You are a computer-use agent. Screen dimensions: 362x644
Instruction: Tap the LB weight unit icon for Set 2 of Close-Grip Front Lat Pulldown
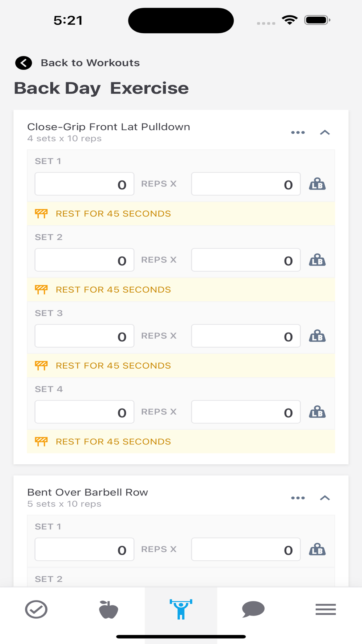pyautogui.click(x=317, y=260)
